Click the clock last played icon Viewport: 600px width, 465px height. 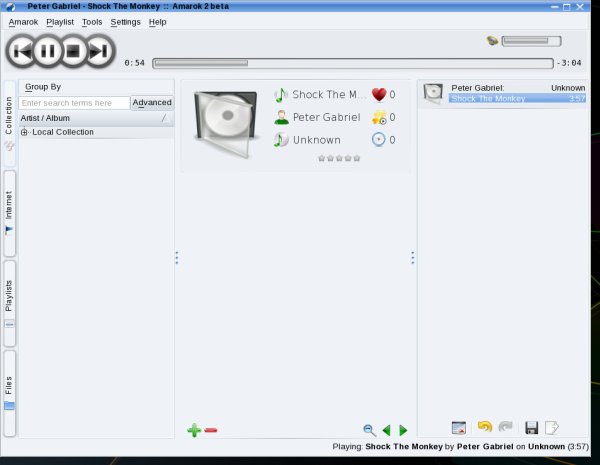[x=378, y=140]
